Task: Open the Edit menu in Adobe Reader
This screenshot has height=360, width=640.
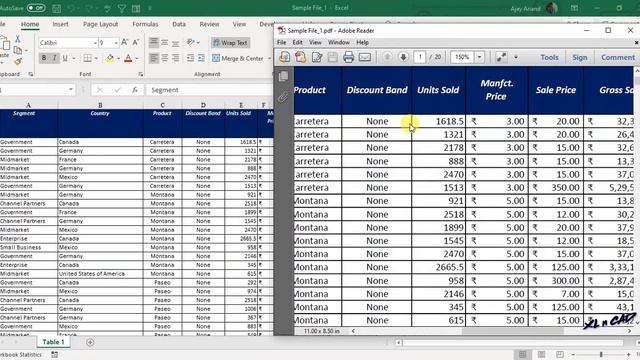Action: pyautogui.click(x=298, y=42)
